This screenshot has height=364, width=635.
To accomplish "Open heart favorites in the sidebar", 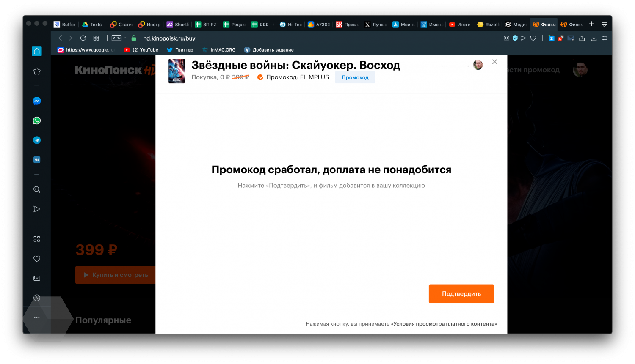I will coord(37,259).
